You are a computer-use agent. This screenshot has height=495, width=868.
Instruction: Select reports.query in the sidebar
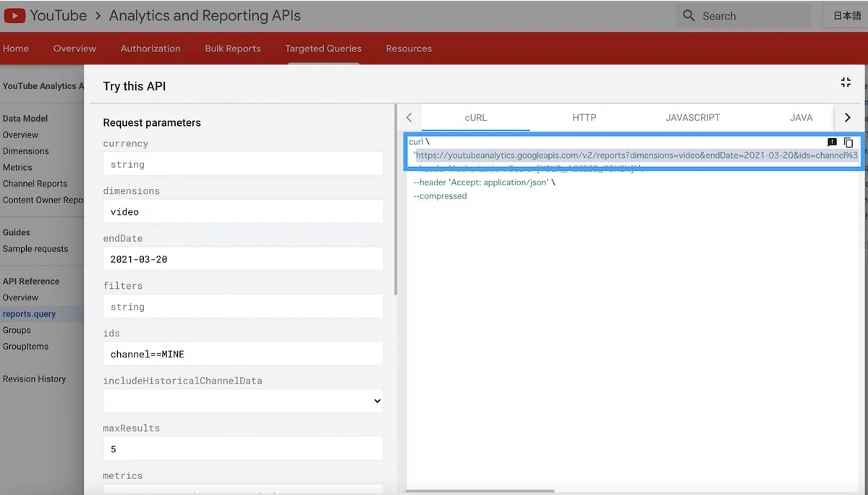tap(29, 314)
